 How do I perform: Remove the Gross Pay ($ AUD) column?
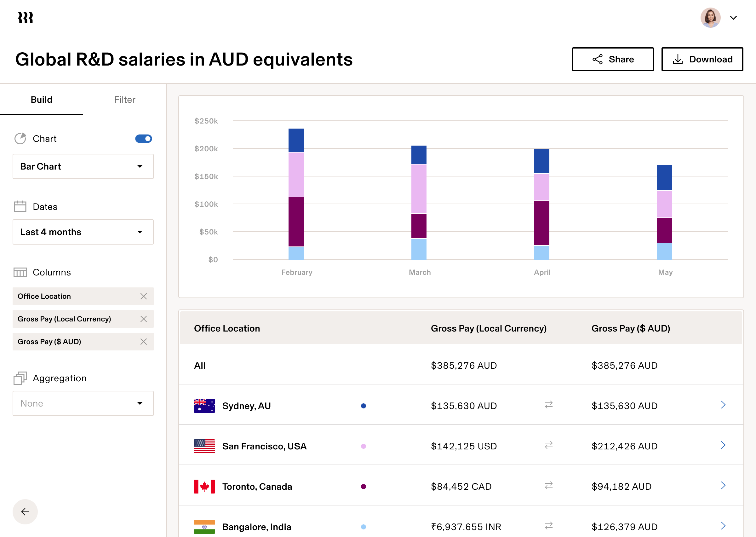(x=144, y=342)
